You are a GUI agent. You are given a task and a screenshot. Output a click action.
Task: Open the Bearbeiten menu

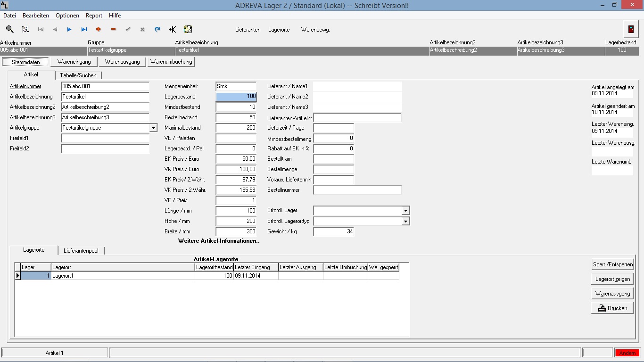tap(36, 16)
